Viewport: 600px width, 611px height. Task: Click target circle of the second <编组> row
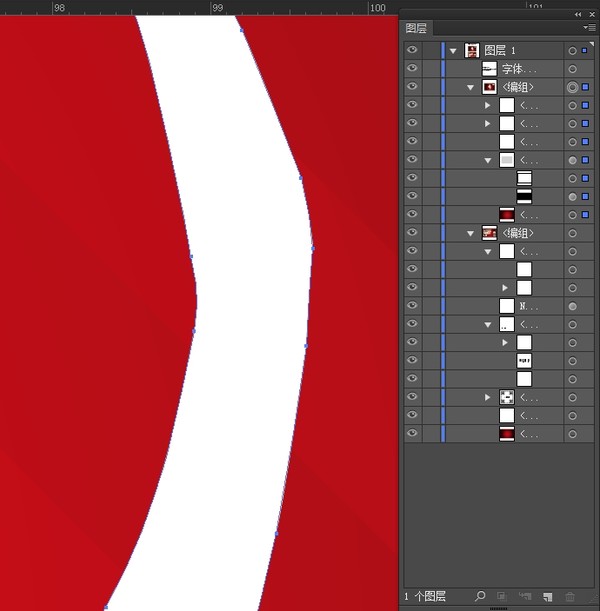[572, 233]
